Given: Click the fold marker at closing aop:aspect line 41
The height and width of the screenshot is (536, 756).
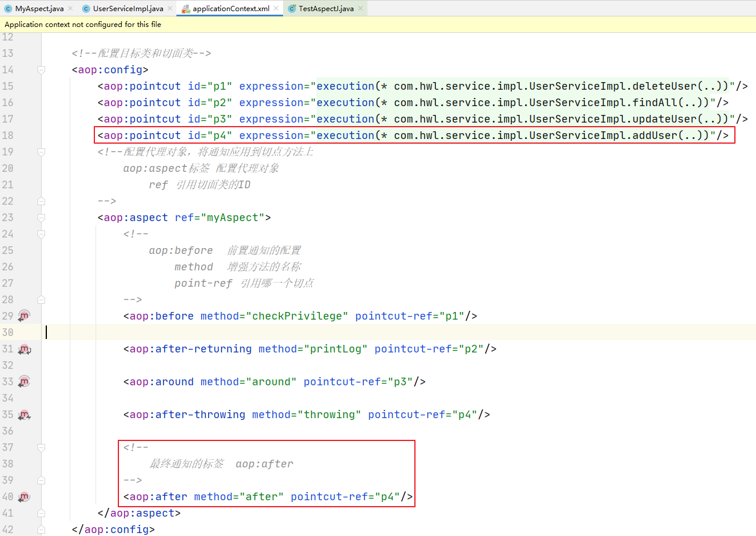Looking at the screenshot, I should (x=41, y=513).
